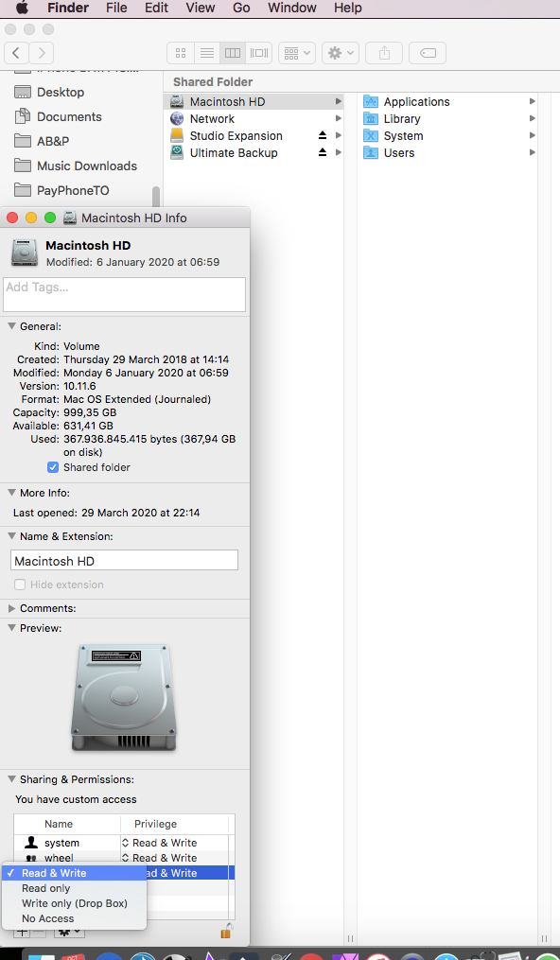Image resolution: width=560 pixels, height=960 pixels.
Task: Select Network in column list
Action: (254, 119)
